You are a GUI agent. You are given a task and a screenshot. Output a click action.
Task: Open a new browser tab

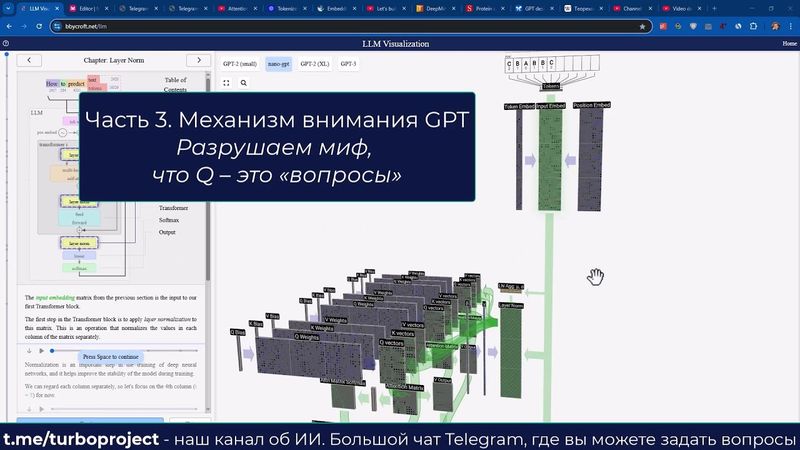(x=714, y=9)
